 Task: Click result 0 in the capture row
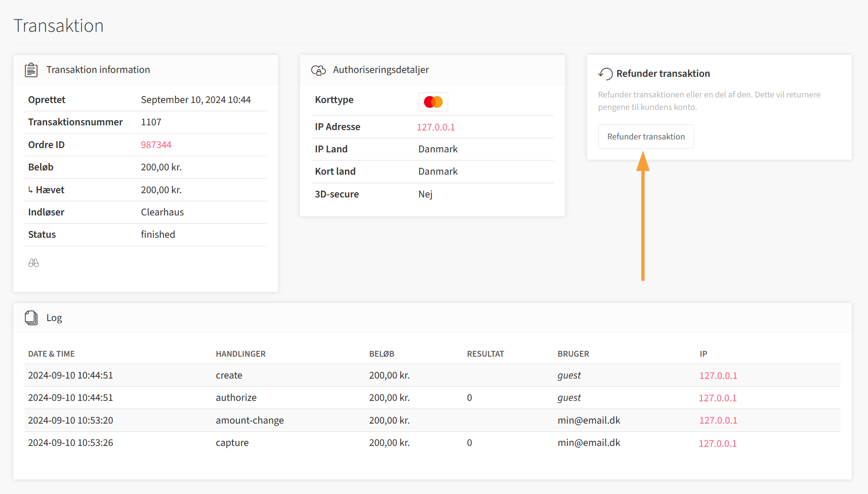click(469, 442)
